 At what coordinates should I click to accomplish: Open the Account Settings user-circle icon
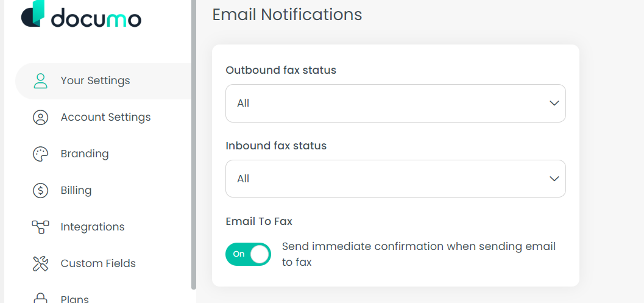coord(41,118)
